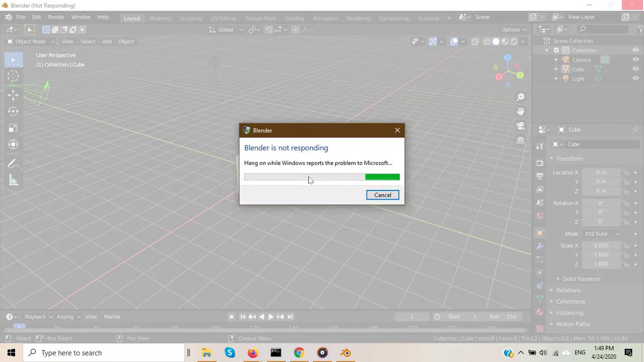
Task: Cancel the Windows problem report
Action: click(382, 195)
